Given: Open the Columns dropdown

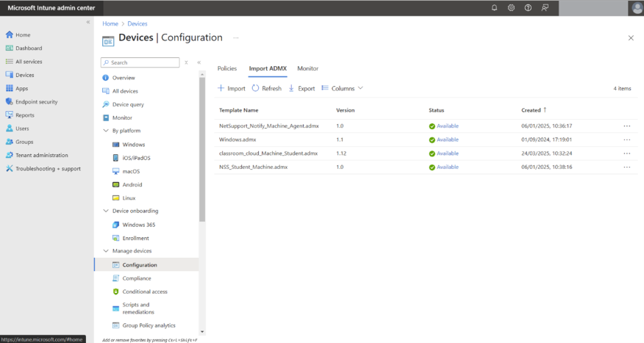Looking at the screenshot, I should tap(343, 88).
